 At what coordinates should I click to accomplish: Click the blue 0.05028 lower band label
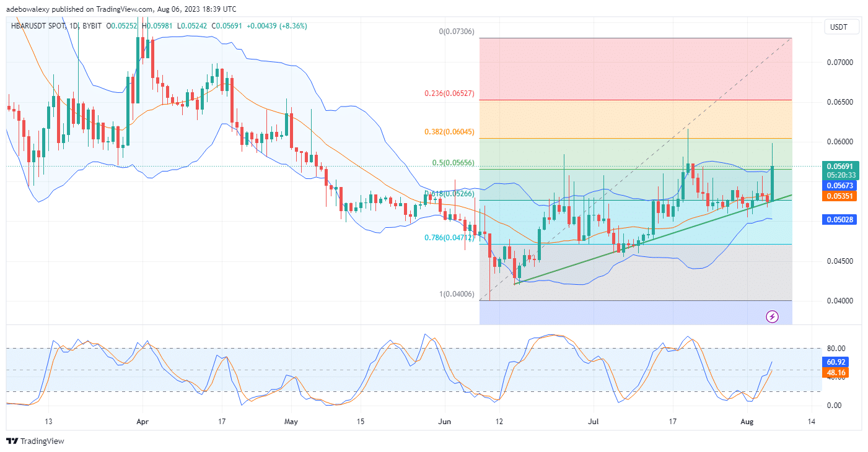[839, 219]
